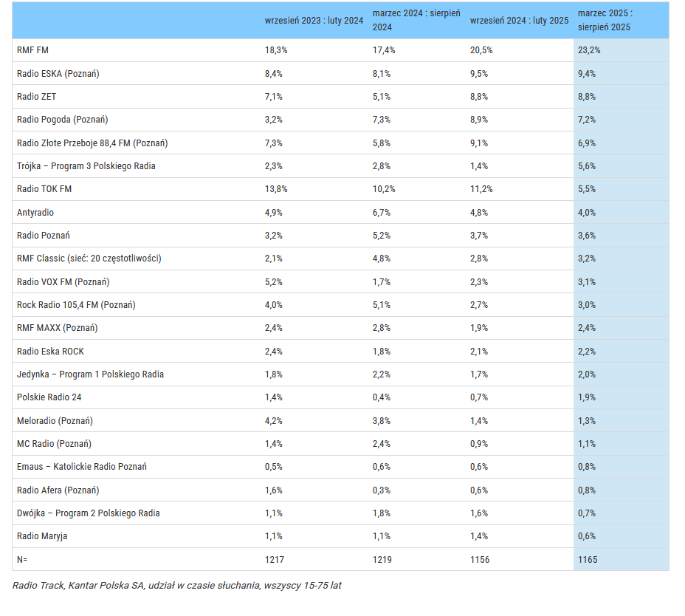The height and width of the screenshot is (616, 685).
Task: Select the 'wrzesień 2024 : luty 2025' header
Action: tap(519, 21)
